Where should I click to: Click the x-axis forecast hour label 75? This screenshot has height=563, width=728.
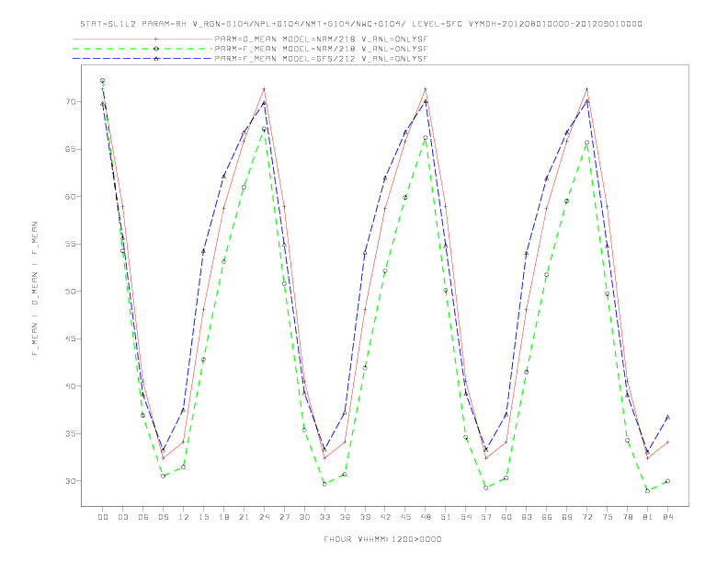coord(608,517)
